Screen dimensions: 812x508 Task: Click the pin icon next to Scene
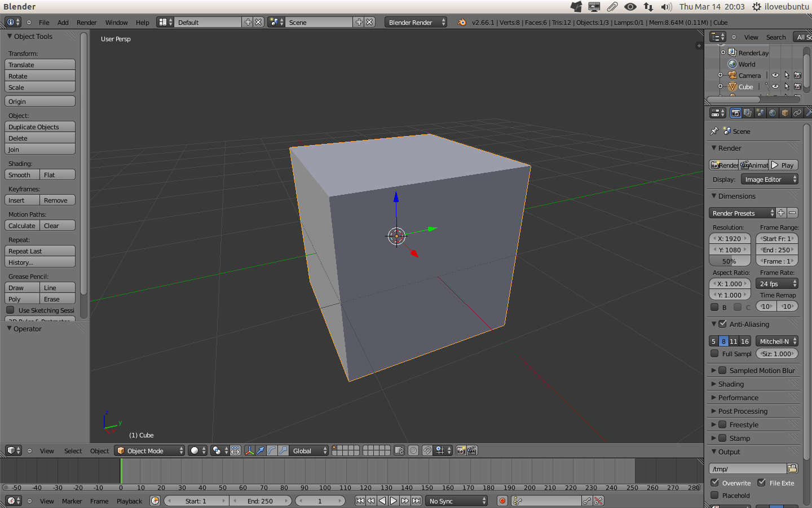pyautogui.click(x=714, y=131)
